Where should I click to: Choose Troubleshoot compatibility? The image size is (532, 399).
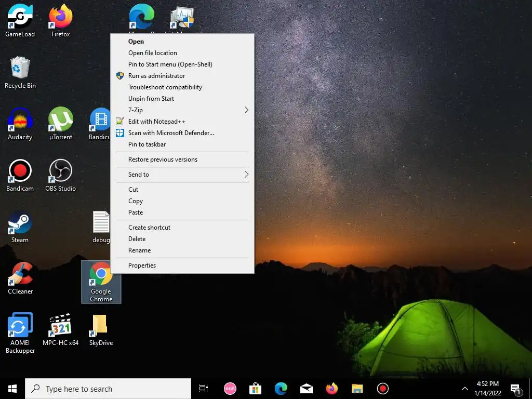pyautogui.click(x=182, y=87)
